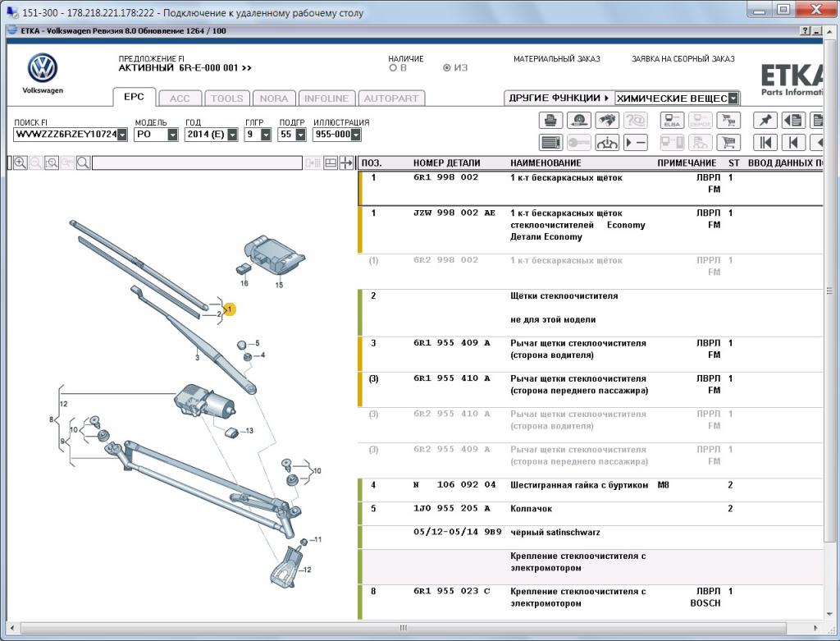Screen dimensions: 840x641
Task: Click the plain magnifier search icon
Action: [x=83, y=163]
